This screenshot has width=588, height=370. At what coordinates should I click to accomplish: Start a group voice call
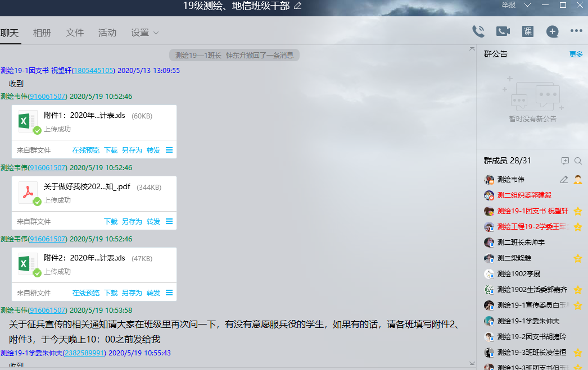tap(478, 31)
